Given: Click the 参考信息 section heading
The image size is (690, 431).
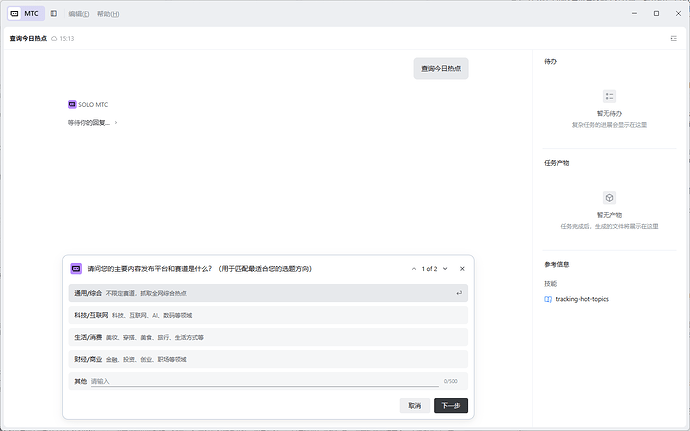Looking at the screenshot, I should click(557, 265).
